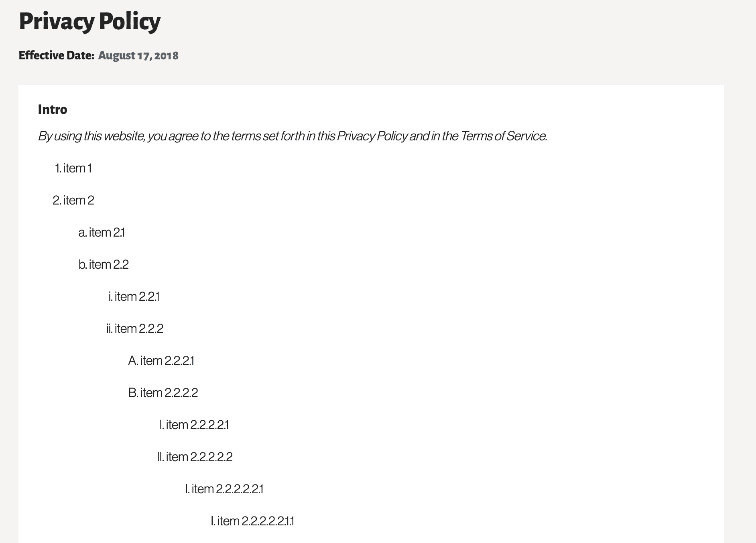Select the "item 2.2.2" list entry
756x543 pixels.
click(139, 328)
